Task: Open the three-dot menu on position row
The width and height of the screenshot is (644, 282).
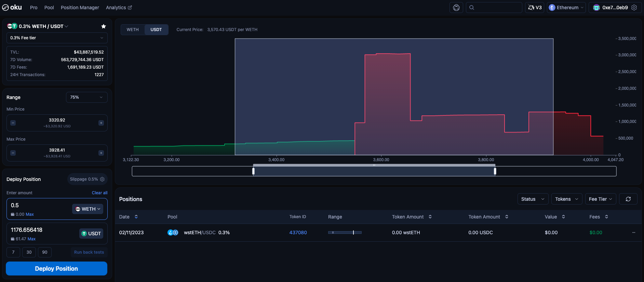Action: 633,232
